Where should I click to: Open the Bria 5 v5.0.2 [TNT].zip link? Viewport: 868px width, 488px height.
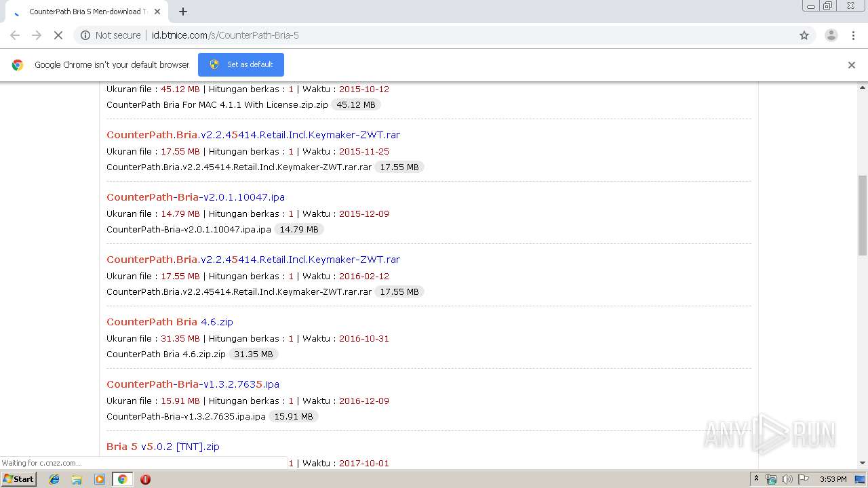pos(163,447)
